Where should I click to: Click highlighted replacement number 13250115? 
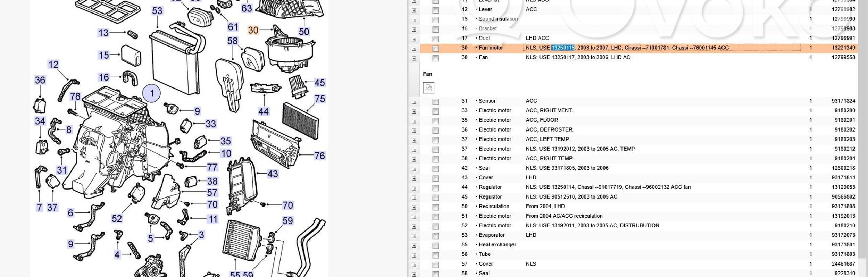point(562,48)
